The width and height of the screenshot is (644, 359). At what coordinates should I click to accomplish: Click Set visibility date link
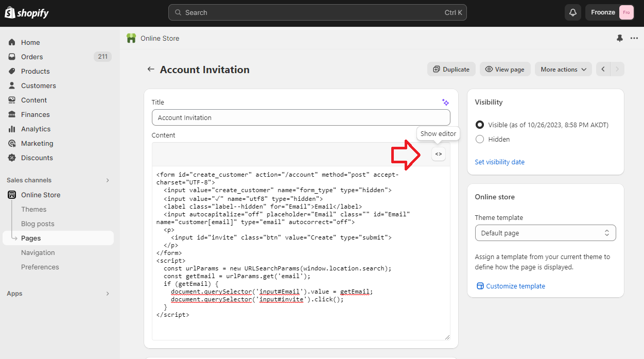click(x=499, y=162)
